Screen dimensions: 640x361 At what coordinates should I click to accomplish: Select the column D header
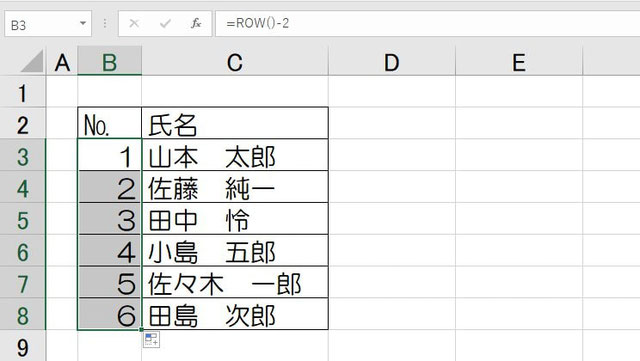[x=392, y=62]
